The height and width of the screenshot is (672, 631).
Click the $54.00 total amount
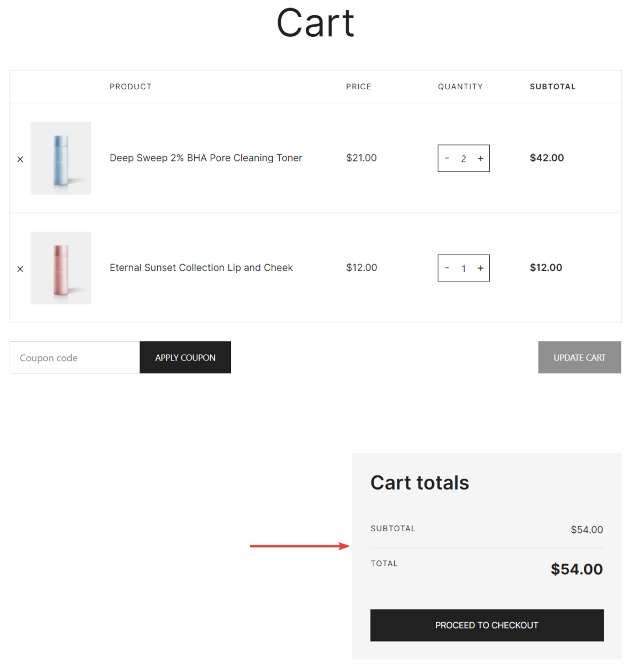(576, 569)
